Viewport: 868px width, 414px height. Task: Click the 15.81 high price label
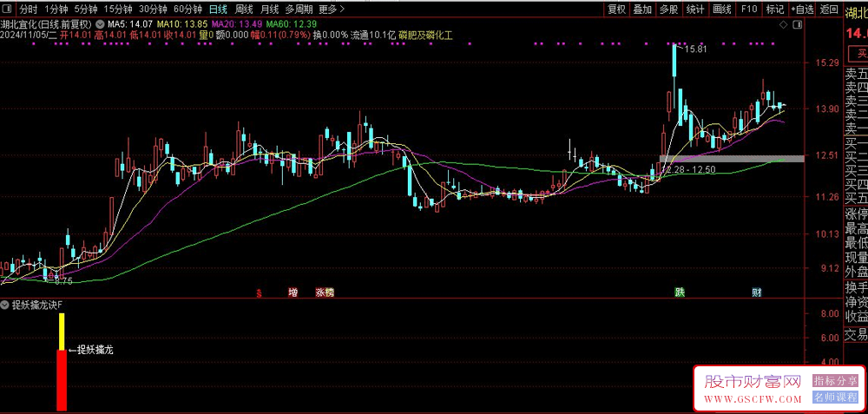(695, 49)
